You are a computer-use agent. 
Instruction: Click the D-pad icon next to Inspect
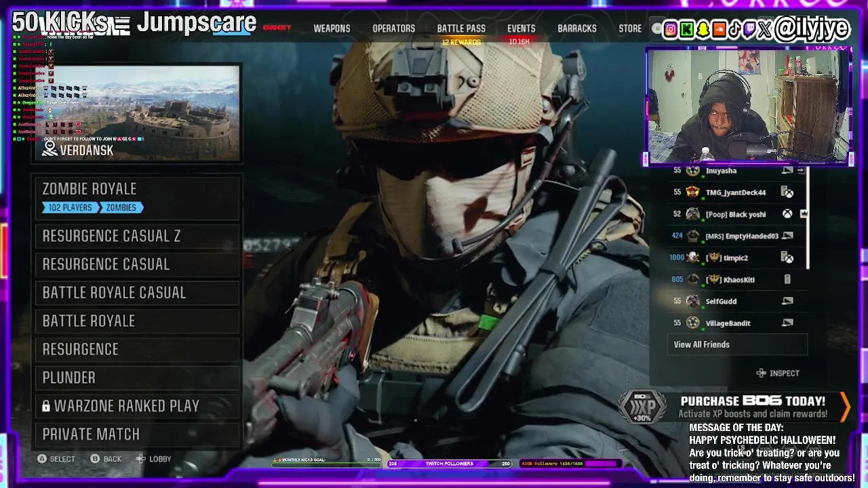click(x=761, y=373)
